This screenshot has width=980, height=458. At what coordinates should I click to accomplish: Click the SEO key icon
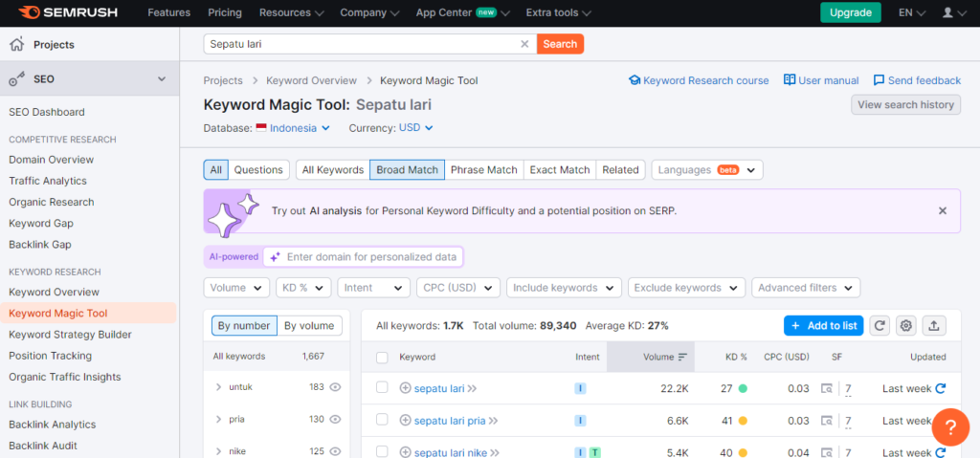pyautogui.click(x=17, y=78)
